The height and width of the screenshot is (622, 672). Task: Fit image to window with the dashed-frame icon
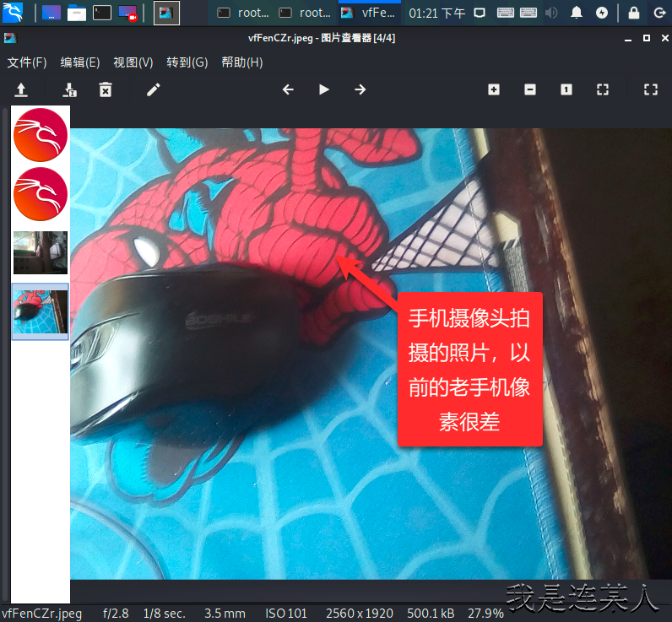pos(603,89)
